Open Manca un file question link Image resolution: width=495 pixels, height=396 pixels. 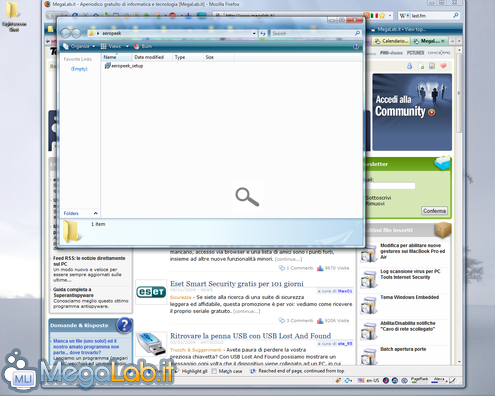pos(86,347)
